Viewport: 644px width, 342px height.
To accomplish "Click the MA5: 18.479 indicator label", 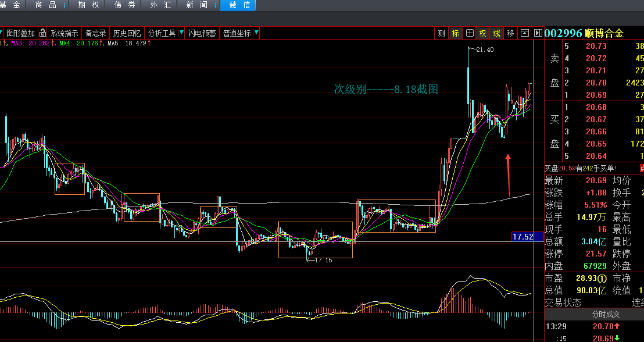I will (129, 43).
